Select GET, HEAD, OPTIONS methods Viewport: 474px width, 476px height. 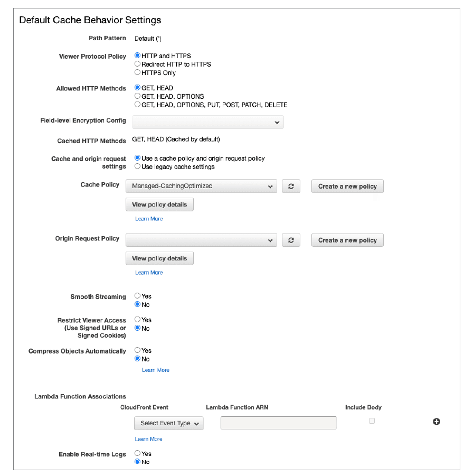(138, 97)
